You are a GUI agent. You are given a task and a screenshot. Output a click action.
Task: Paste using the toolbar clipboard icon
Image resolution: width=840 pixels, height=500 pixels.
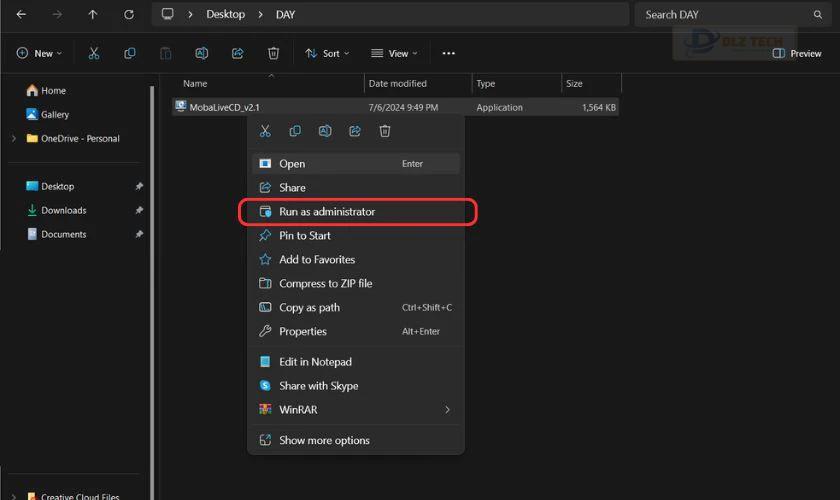(x=166, y=53)
